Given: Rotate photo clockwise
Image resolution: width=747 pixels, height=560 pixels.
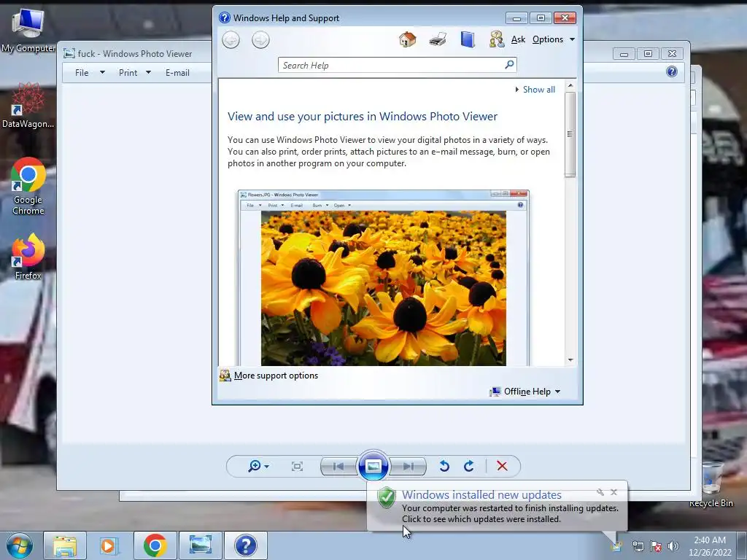Looking at the screenshot, I should click(469, 466).
